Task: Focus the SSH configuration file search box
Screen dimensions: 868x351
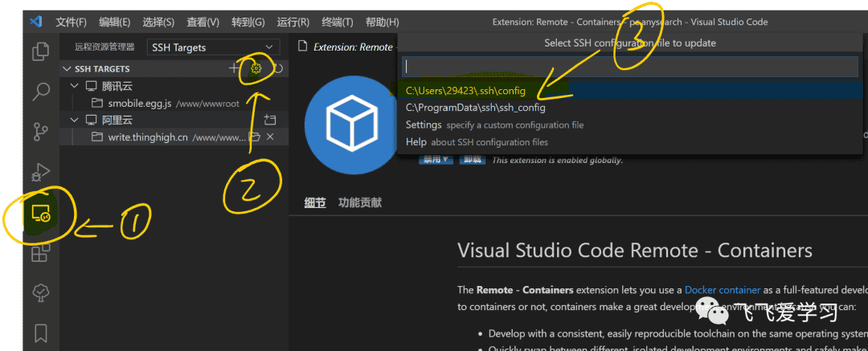Action: (x=630, y=67)
